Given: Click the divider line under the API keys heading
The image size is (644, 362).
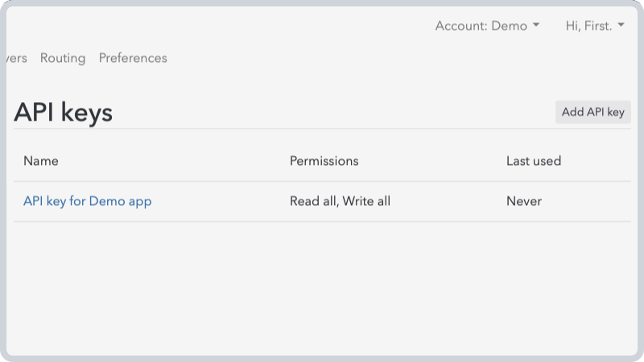Looking at the screenshot, I should pos(322,129).
